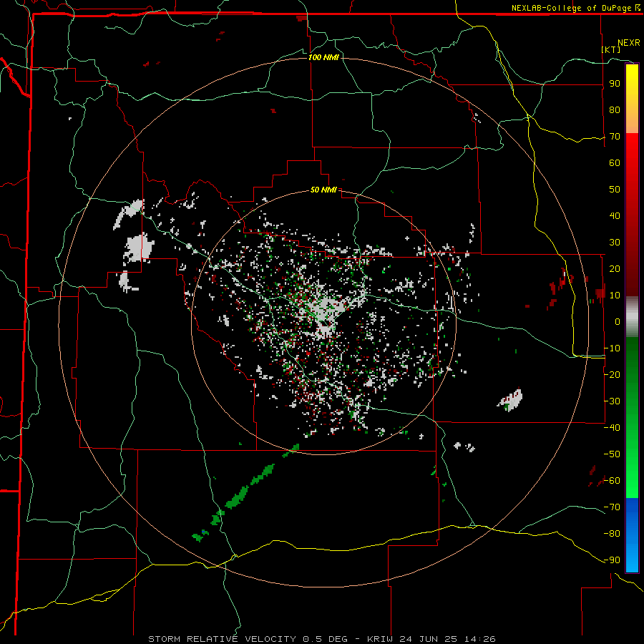Click the positive 60 value on the velocity scale
644x644 pixels.
pyautogui.click(x=615, y=162)
